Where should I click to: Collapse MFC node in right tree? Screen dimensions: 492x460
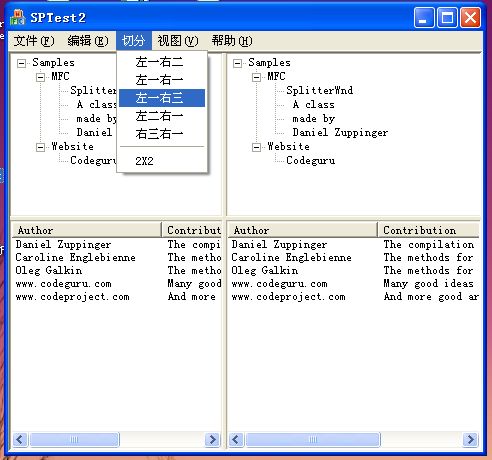tap(256, 77)
